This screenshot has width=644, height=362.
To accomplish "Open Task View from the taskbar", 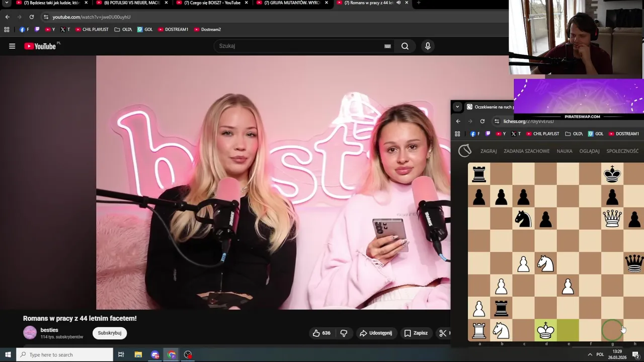I will click(x=121, y=355).
